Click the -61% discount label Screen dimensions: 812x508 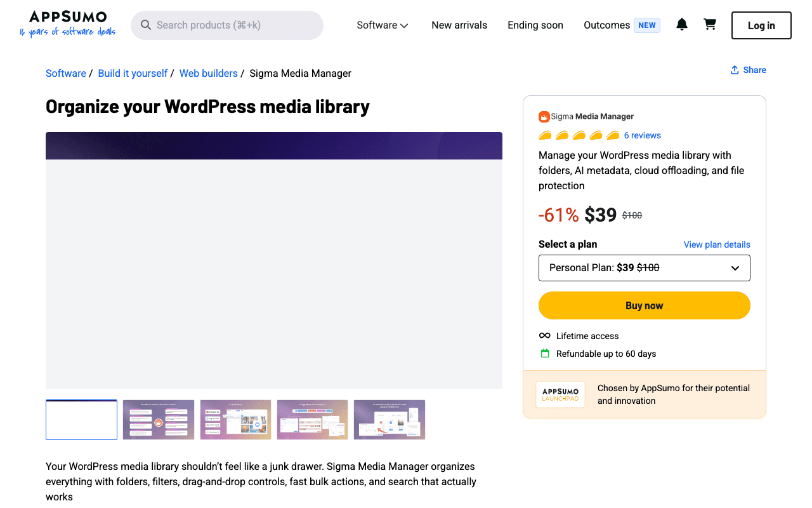coord(558,215)
